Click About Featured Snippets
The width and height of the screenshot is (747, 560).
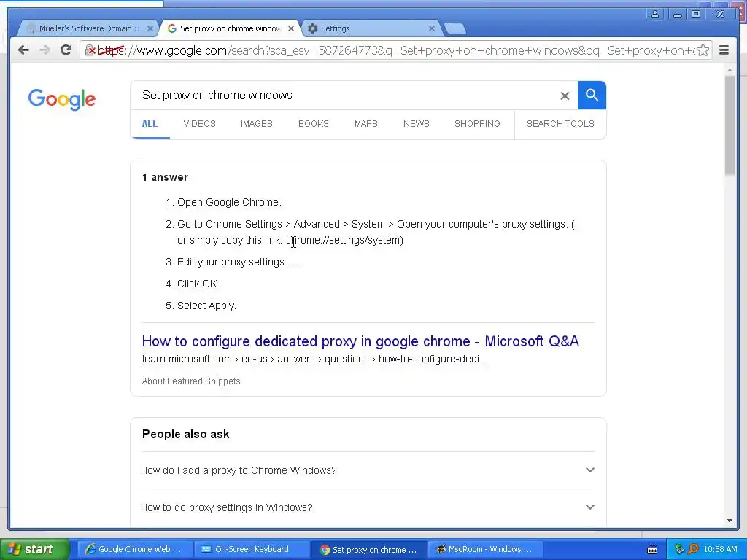(x=191, y=381)
